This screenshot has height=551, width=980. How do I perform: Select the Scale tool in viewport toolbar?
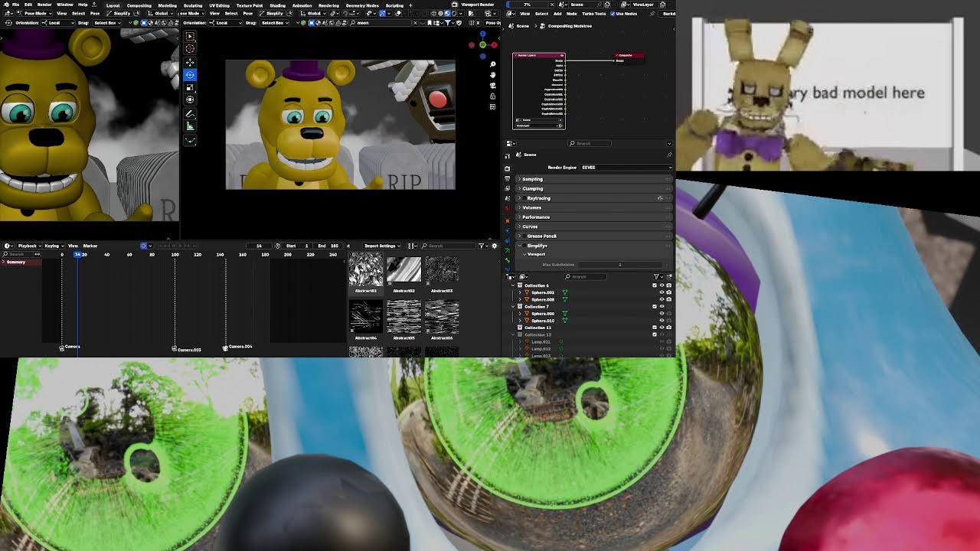(x=190, y=86)
